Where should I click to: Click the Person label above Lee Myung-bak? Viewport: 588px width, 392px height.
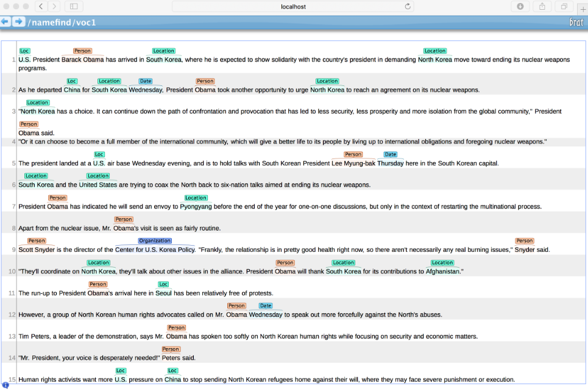click(353, 154)
